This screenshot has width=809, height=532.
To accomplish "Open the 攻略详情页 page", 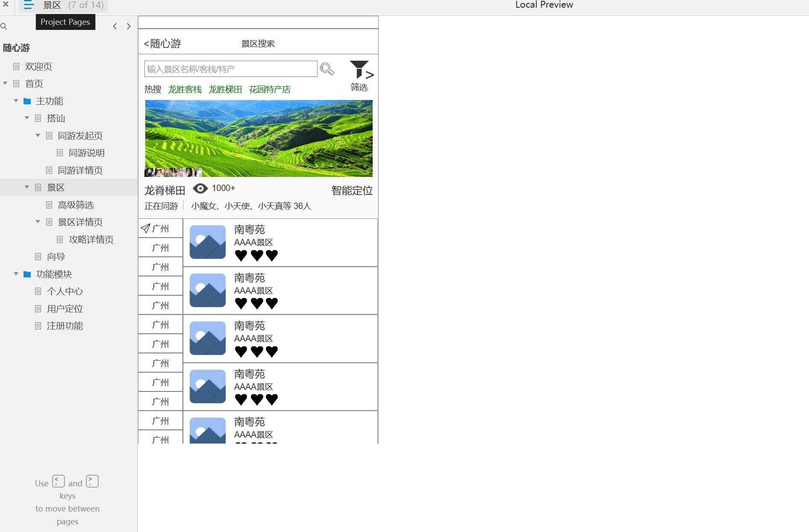I will pos(91,240).
